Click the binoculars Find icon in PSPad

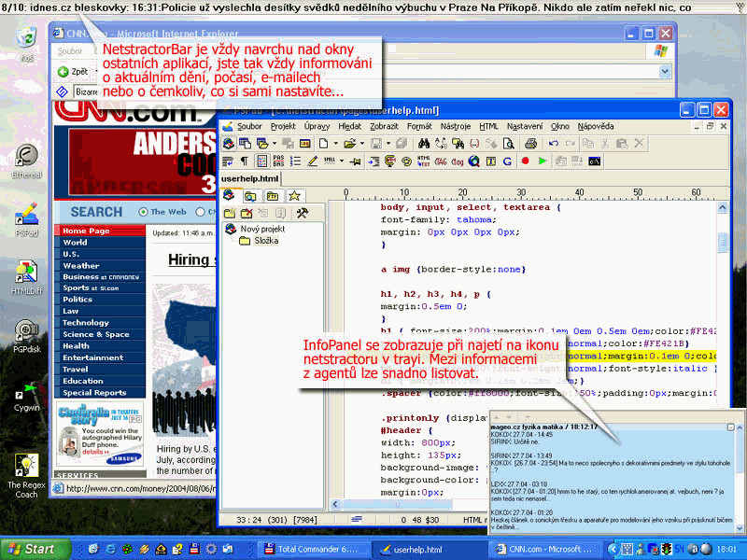tap(424, 144)
